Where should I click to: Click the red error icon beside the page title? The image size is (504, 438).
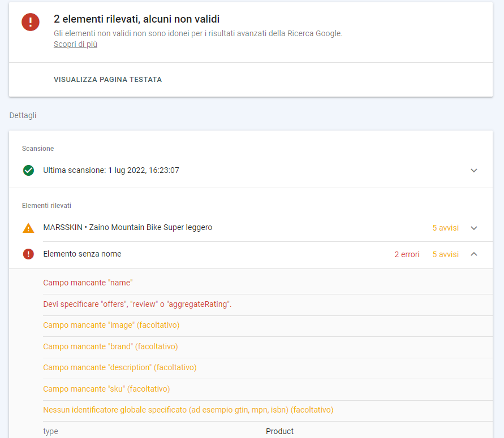tap(31, 22)
